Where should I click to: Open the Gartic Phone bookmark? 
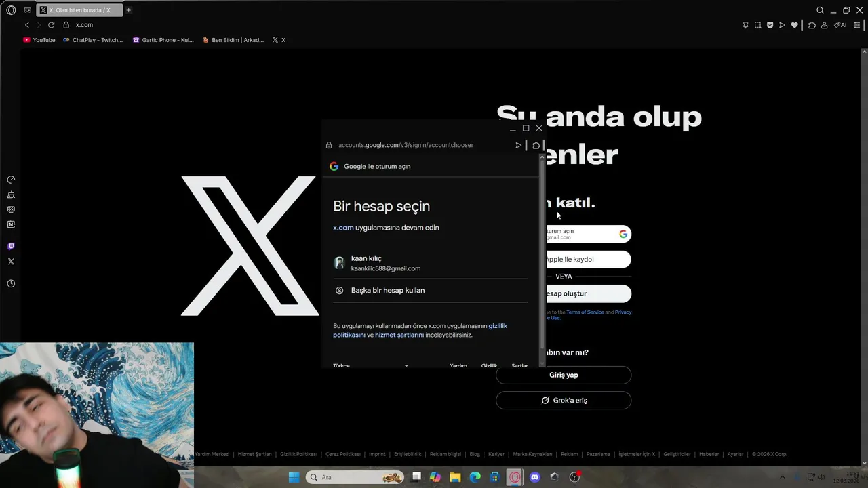(163, 40)
